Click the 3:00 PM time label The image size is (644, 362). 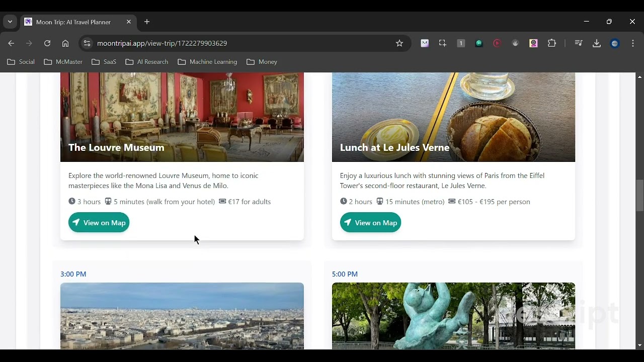[73, 274]
